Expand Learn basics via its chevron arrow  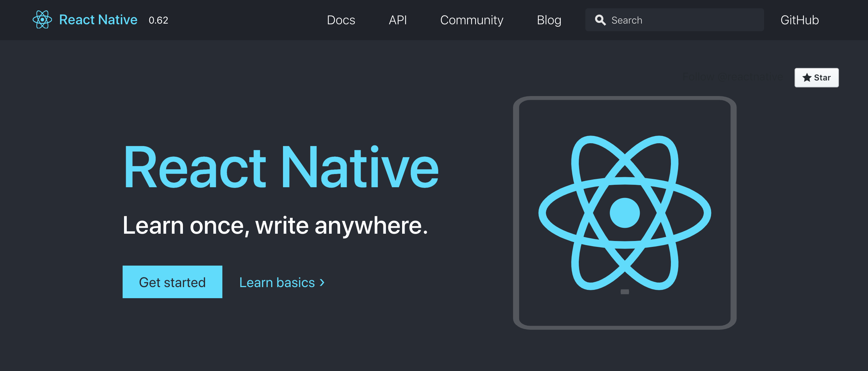pyautogui.click(x=322, y=282)
